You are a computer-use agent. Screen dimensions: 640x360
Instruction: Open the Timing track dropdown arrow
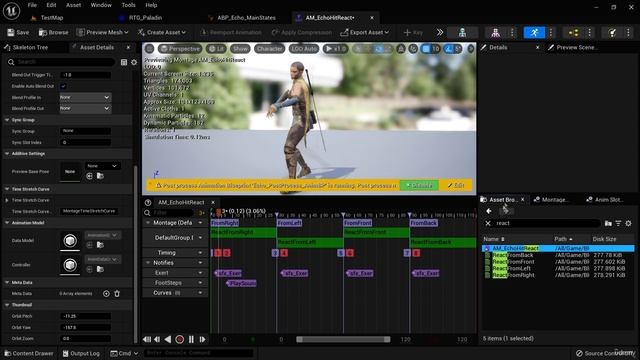pyautogui.click(x=200, y=253)
